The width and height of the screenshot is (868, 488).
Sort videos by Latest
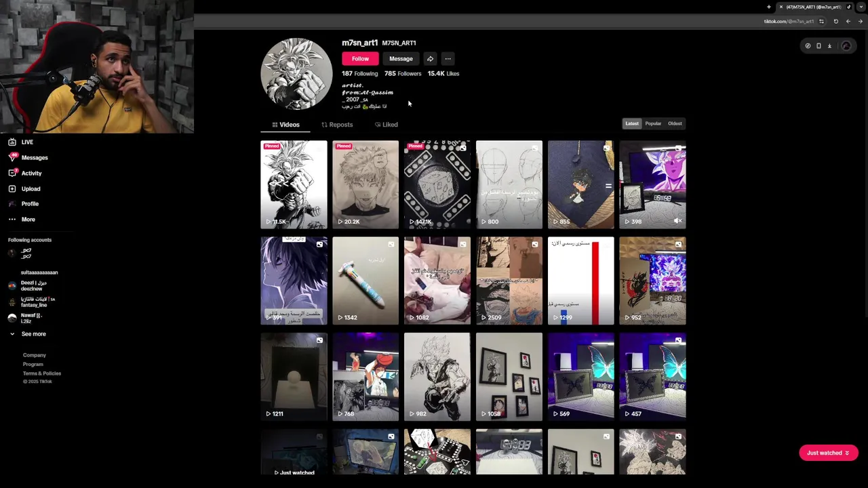coord(632,123)
